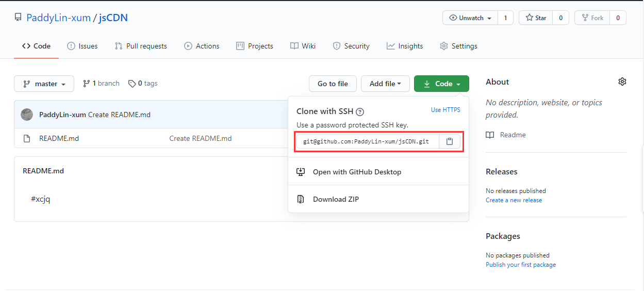
Task: Open the About section settings gear
Action: coord(622,82)
